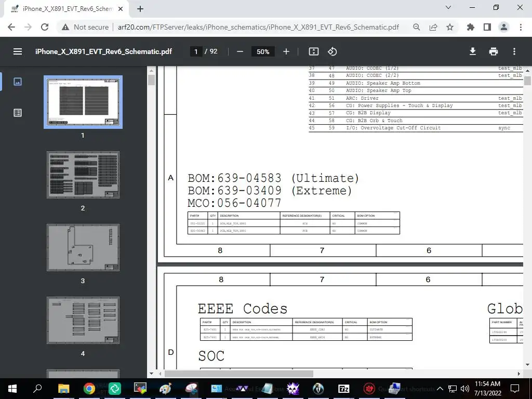Close the iPhone_X_X891 schematic tab
Viewport: 532px width, 399px height.
121,9
